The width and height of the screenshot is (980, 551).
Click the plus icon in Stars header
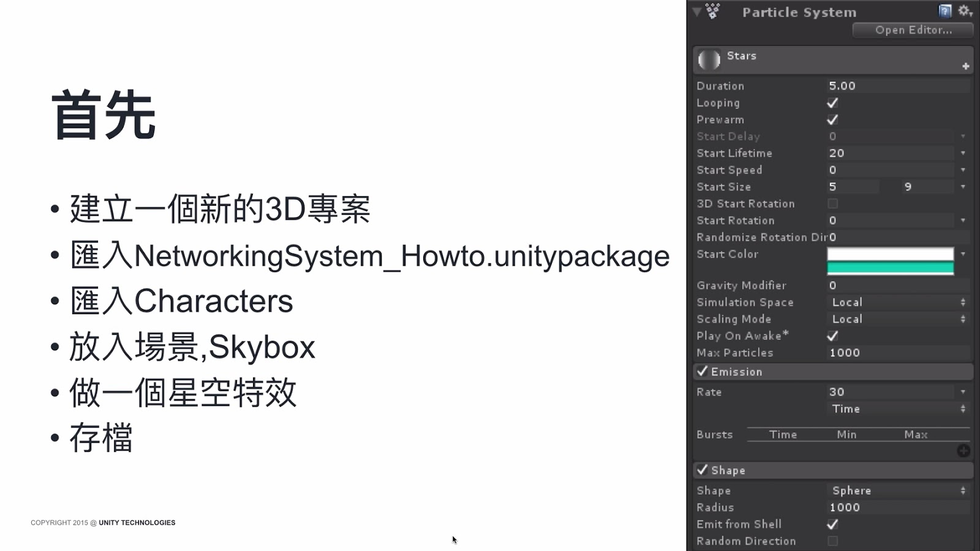[x=966, y=66]
